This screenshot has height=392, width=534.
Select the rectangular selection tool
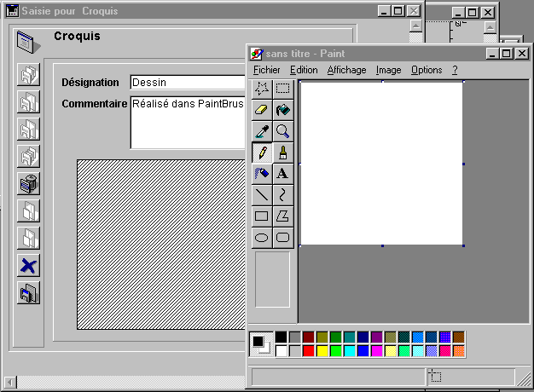tap(283, 89)
